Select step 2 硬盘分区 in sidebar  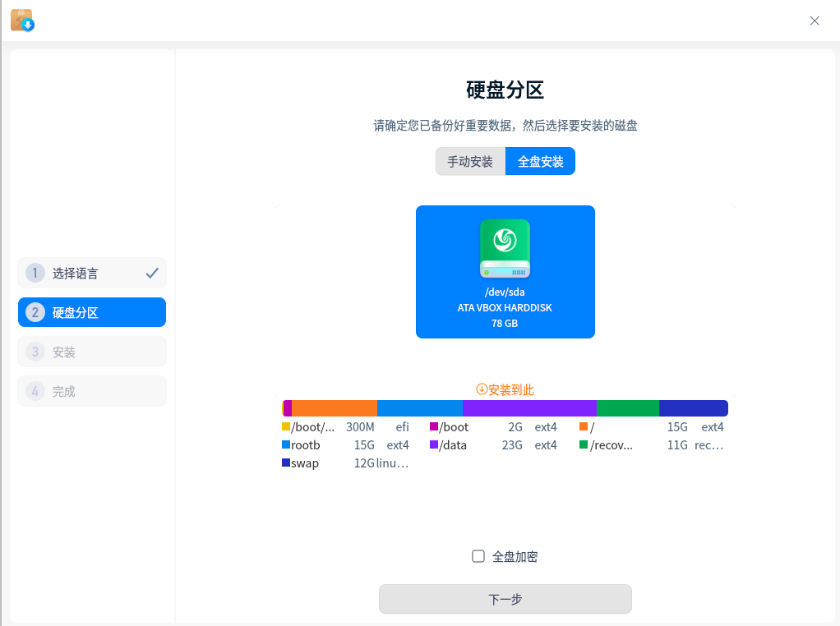coord(92,312)
